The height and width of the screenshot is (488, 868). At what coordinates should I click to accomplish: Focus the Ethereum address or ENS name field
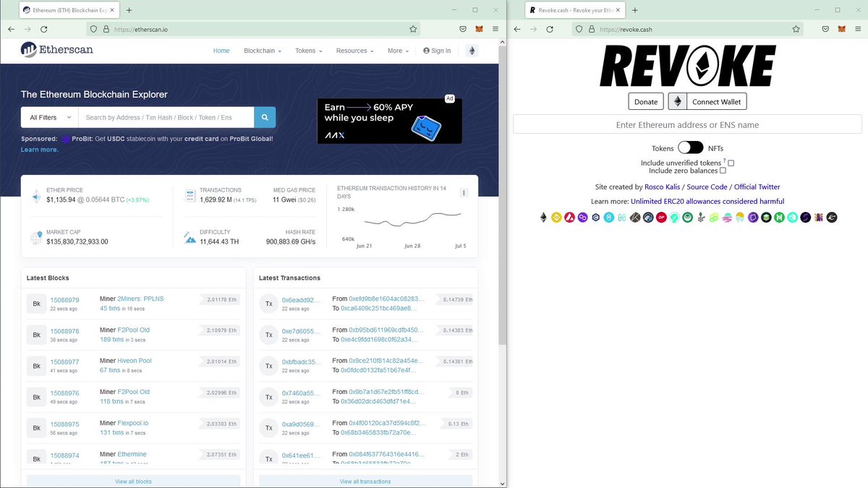click(687, 124)
